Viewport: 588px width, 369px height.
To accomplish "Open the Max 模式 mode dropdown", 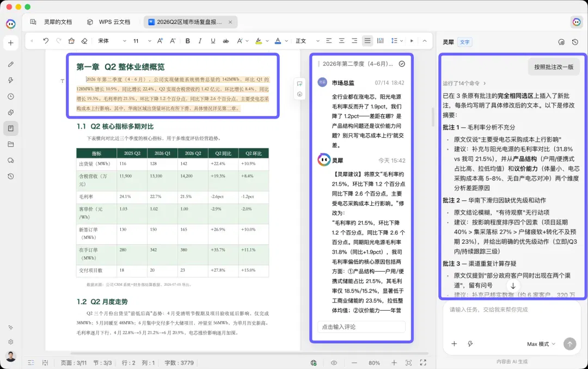I will 541,344.
